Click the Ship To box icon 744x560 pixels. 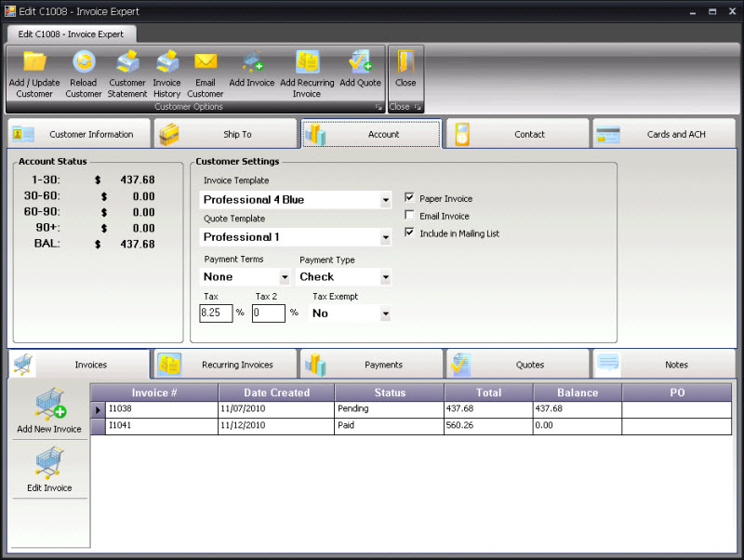click(169, 134)
